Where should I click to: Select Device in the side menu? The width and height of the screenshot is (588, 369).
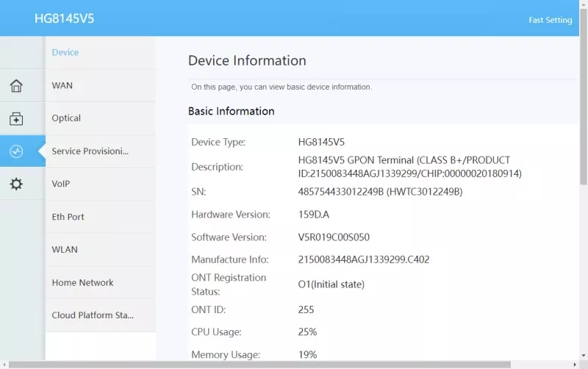coord(65,53)
